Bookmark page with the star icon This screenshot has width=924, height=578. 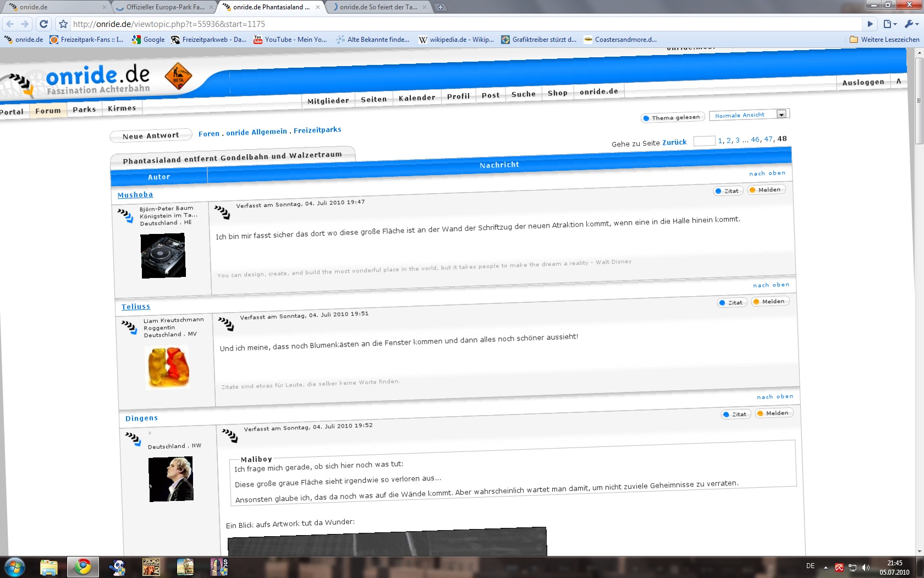63,24
